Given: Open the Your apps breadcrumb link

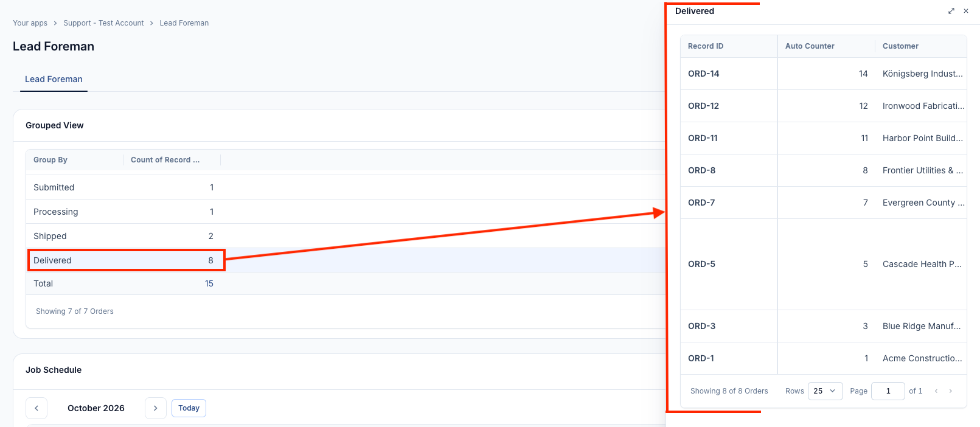Looking at the screenshot, I should point(30,23).
